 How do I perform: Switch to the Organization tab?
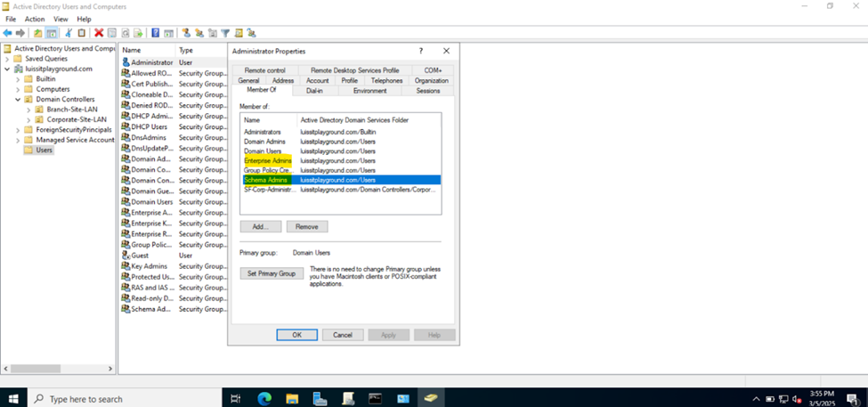pyautogui.click(x=431, y=80)
